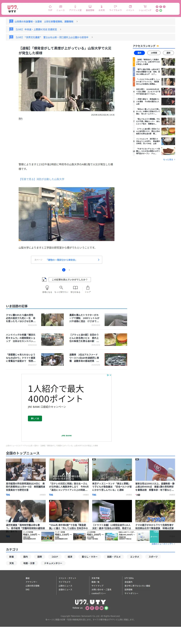The image size is (181, 644).
Task: Open the YouTube icon in header
Action: tap(157, 10)
